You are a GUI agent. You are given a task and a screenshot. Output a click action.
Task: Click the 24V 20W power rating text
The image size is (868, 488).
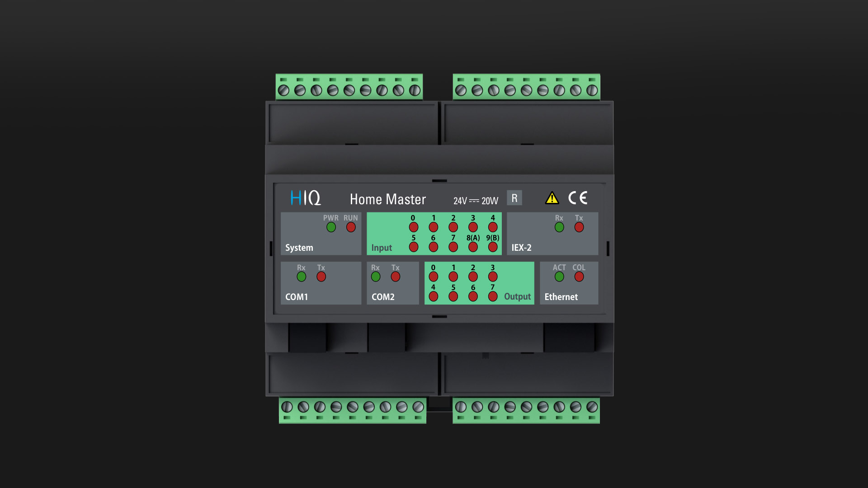(476, 201)
